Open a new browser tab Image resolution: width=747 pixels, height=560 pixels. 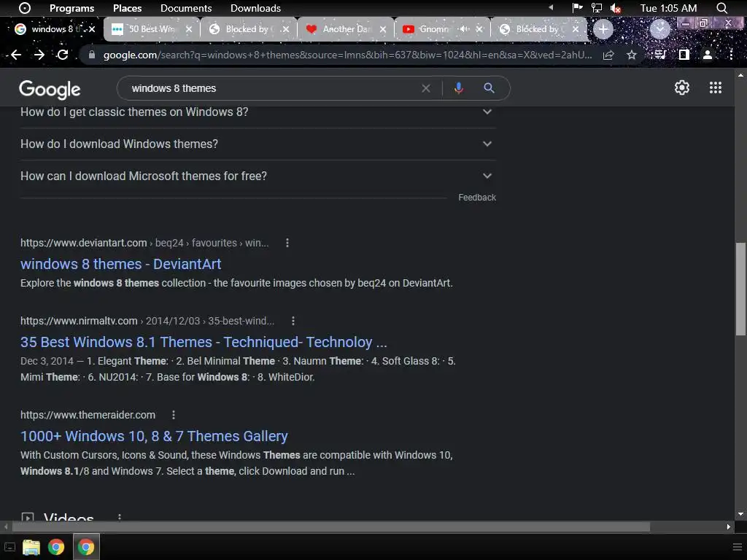(603, 29)
